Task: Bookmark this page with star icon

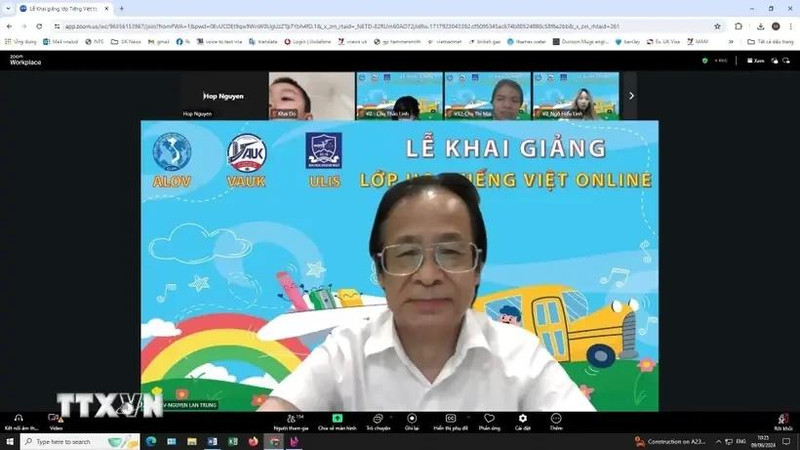Action: coord(717,26)
